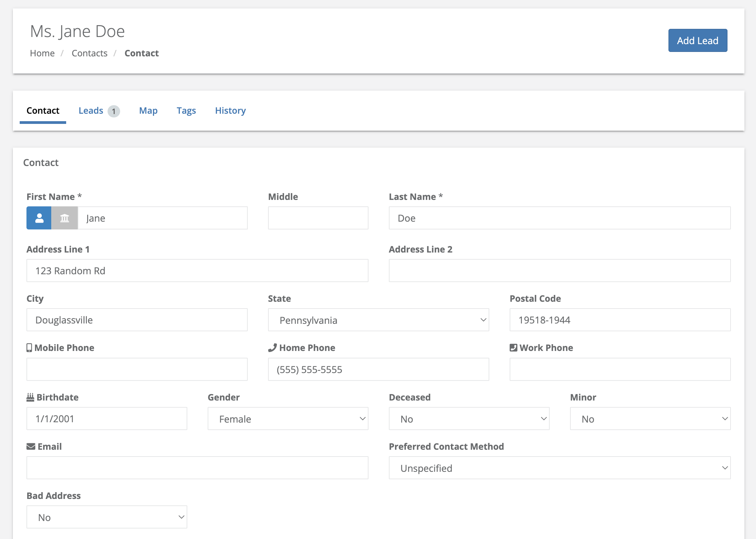The width and height of the screenshot is (756, 539).
Task: Open the Map tab
Action: click(x=148, y=111)
